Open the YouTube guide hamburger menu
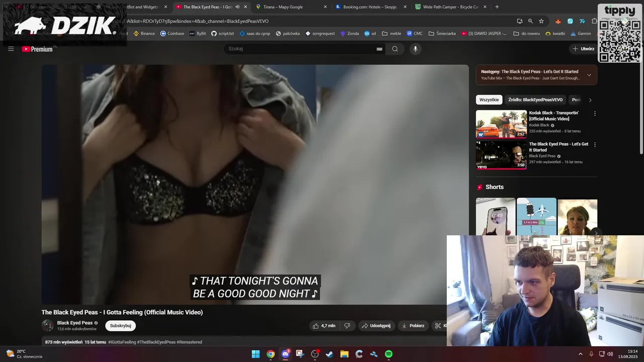This screenshot has width=644, height=362. pyautogui.click(x=11, y=49)
